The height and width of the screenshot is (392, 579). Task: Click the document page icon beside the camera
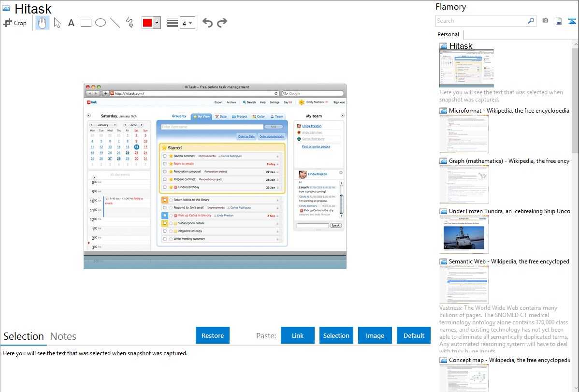click(x=559, y=21)
